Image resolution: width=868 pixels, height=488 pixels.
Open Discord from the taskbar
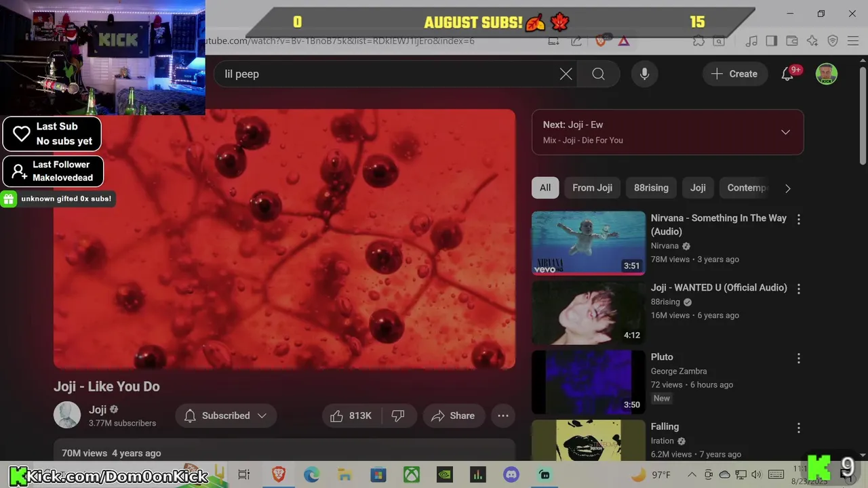pyautogui.click(x=511, y=474)
